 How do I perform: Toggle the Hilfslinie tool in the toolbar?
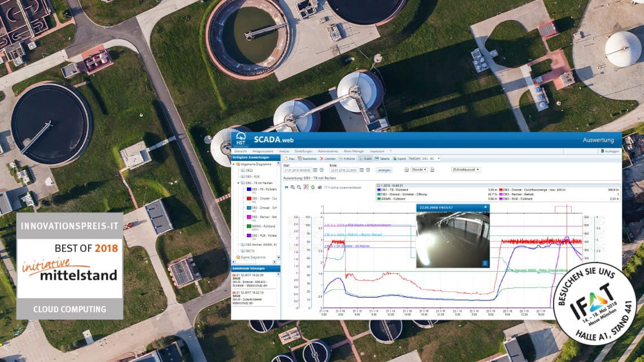tap(347, 159)
